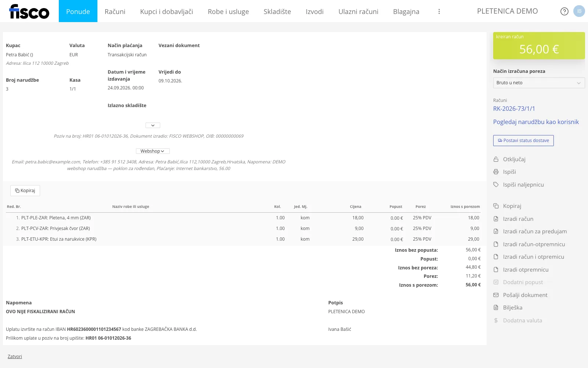Click the Ispiši naljepnicu tag icon

coord(496,185)
